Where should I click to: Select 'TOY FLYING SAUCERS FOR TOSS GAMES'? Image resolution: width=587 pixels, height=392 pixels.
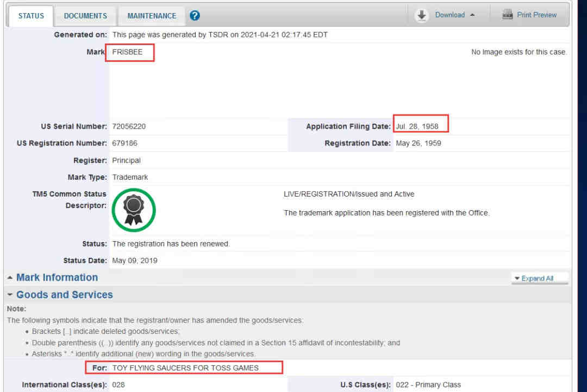185,368
